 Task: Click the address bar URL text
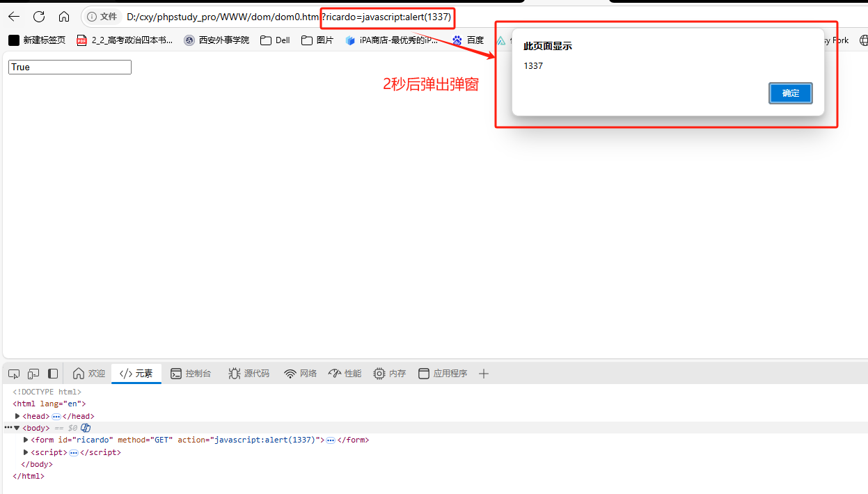(x=288, y=17)
